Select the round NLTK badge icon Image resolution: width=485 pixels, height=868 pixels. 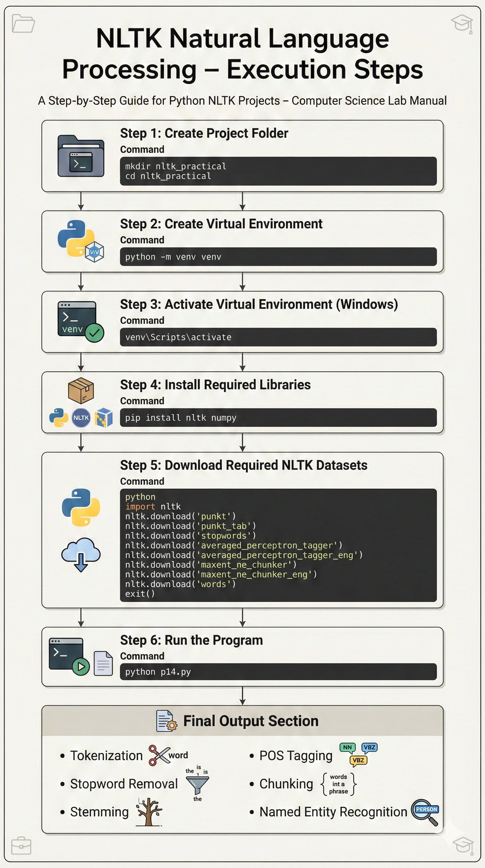81,418
